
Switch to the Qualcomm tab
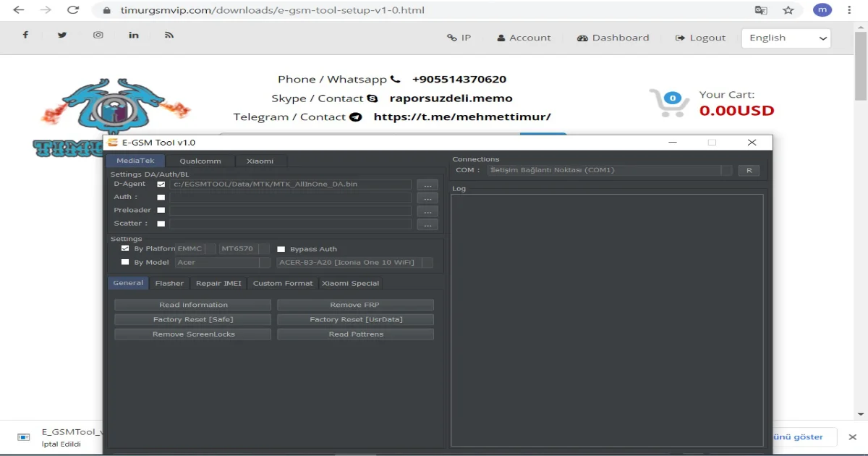pyautogui.click(x=200, y=161)
